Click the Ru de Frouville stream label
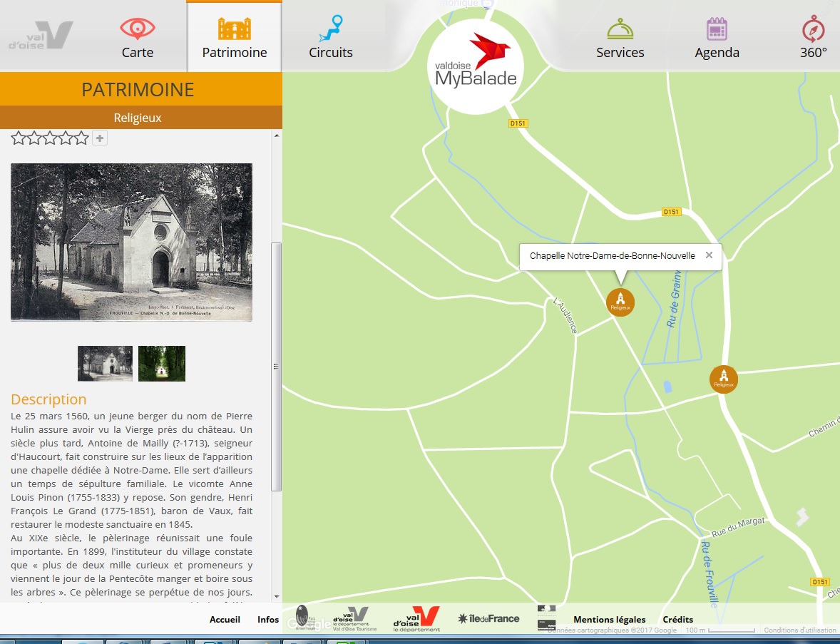The image size is (840, 644). click(710, 574)
